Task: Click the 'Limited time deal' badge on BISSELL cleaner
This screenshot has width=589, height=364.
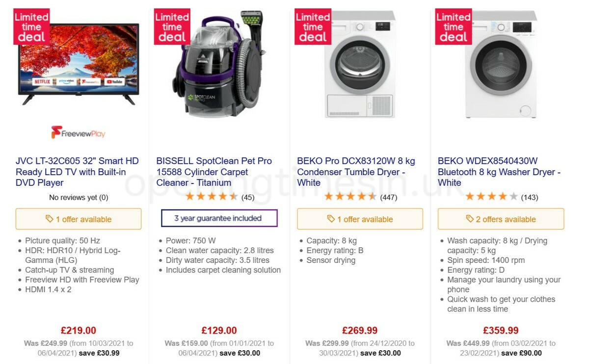Action: pyautogui.click(x=171, y=26)
